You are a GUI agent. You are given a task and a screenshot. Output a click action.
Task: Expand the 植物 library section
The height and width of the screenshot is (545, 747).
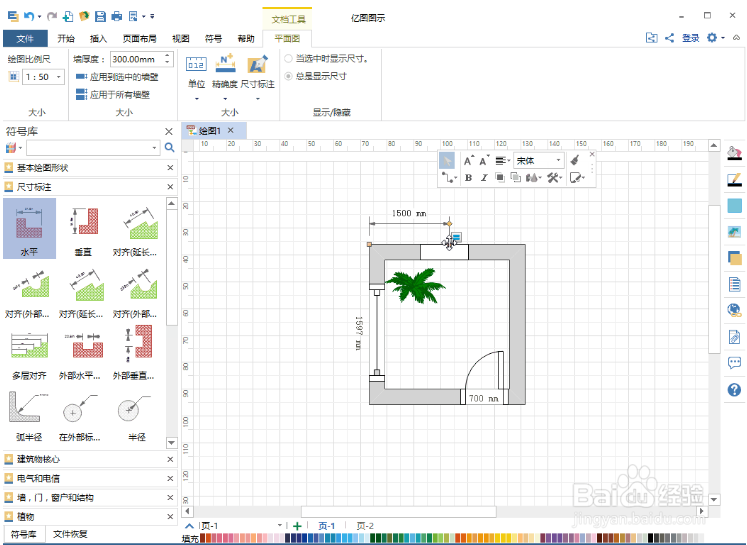pyautogui.click(x=90, y=516)
